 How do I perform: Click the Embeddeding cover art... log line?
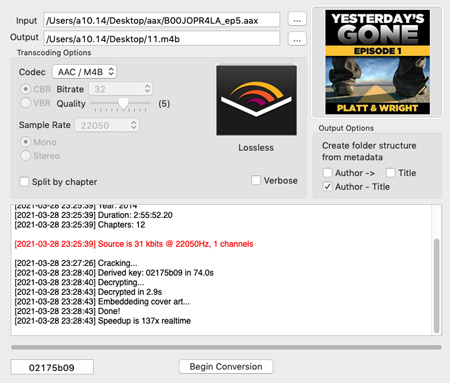point(102,302)
